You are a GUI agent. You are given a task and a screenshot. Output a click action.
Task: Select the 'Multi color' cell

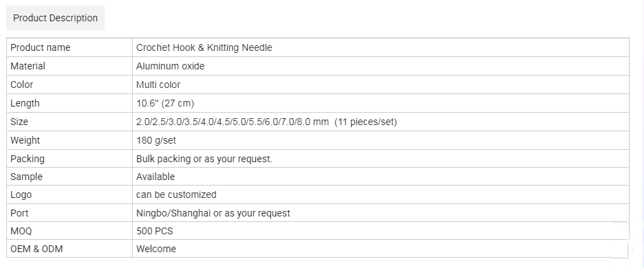pos(380,85)
